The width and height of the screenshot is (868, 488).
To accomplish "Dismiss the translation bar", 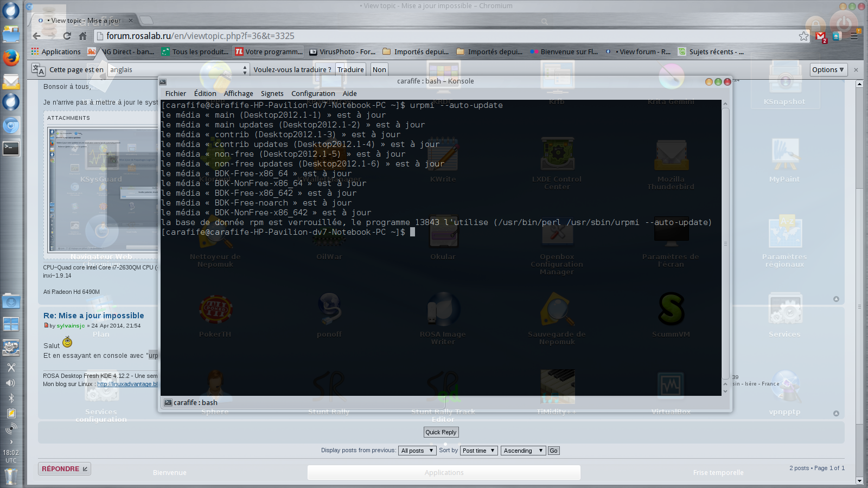I will (x=856, y=69).
